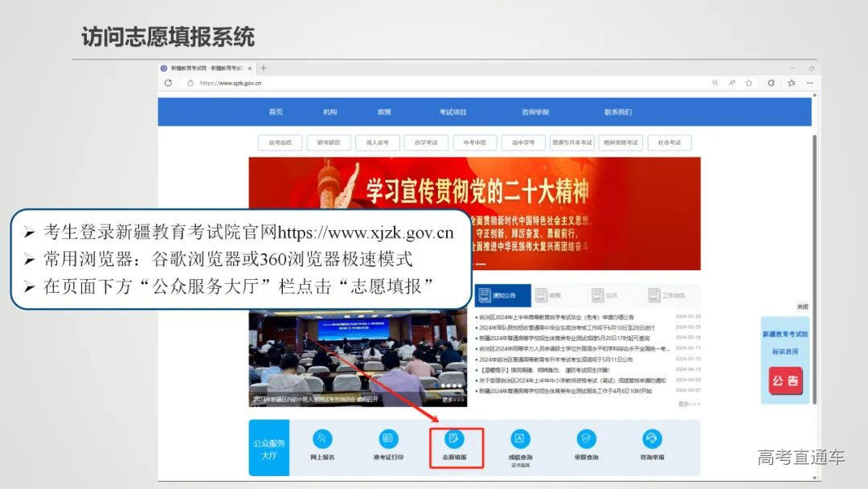Open 准考证打印 via its icon
The width and height of the screenshot is (868, 489).
click(387, 437)
